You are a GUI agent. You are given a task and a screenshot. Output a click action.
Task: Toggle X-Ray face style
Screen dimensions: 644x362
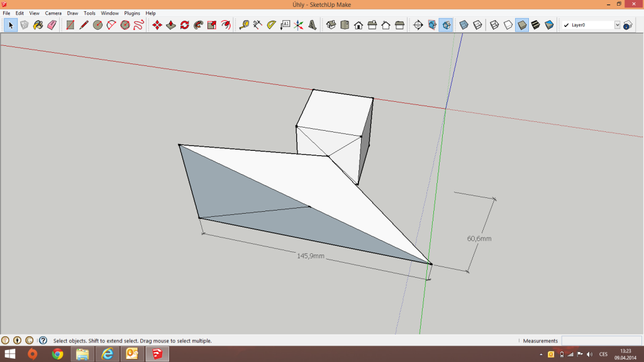point(464,25)
